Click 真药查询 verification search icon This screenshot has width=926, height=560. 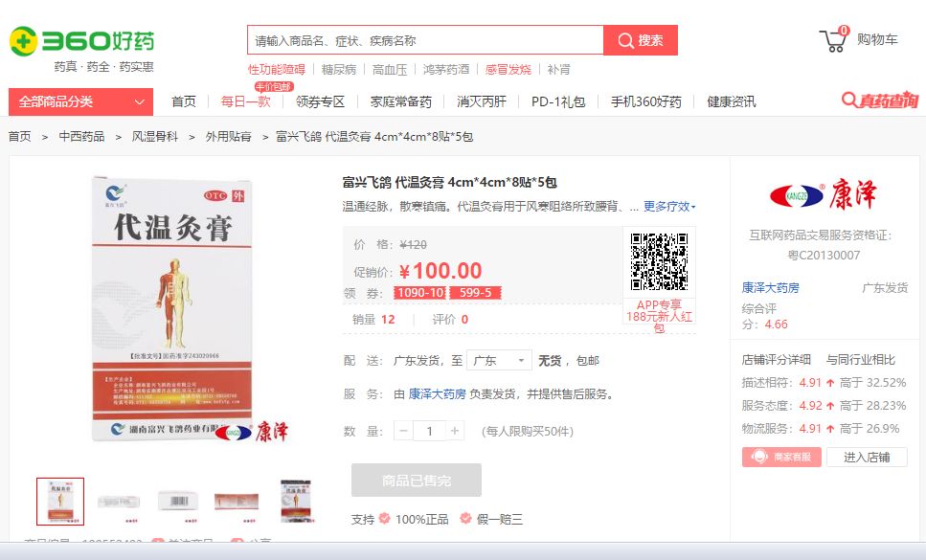[880, 101]
